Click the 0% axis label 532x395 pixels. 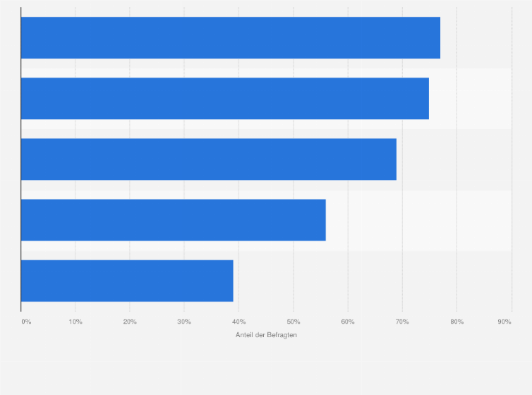pyautogui.click(x=26, y=322)
